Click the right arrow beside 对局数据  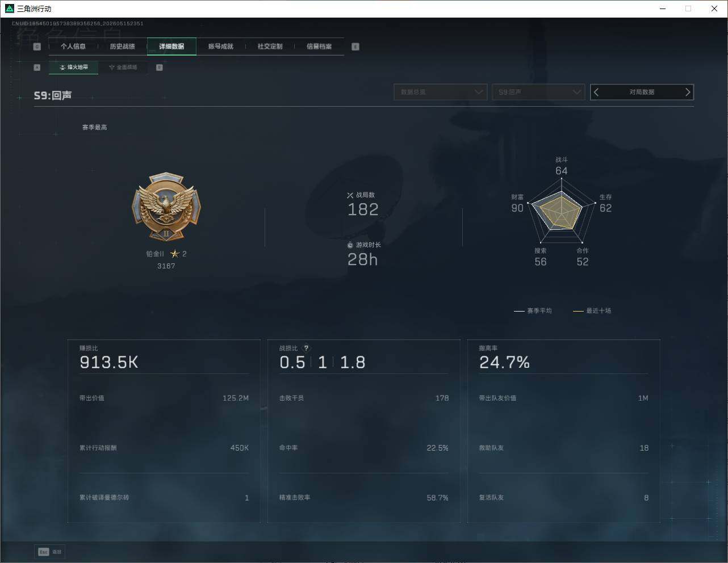click(x=688, y=92)
